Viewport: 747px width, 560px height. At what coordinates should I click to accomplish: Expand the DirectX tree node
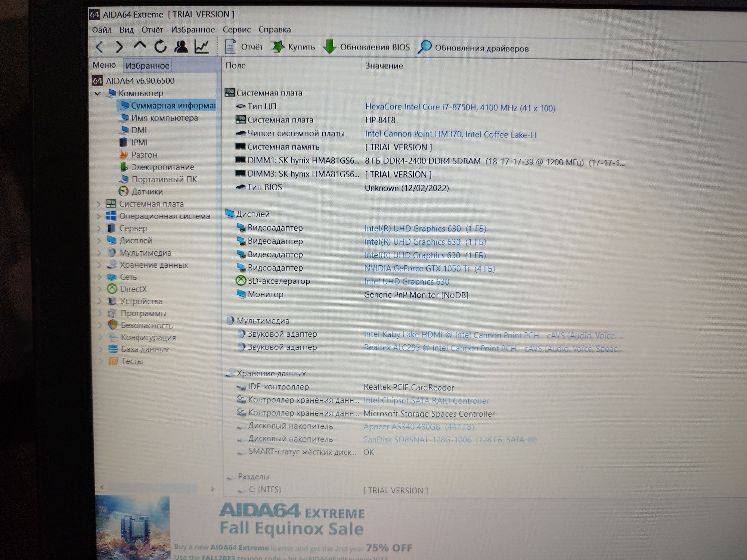click(x=99, y=289)
